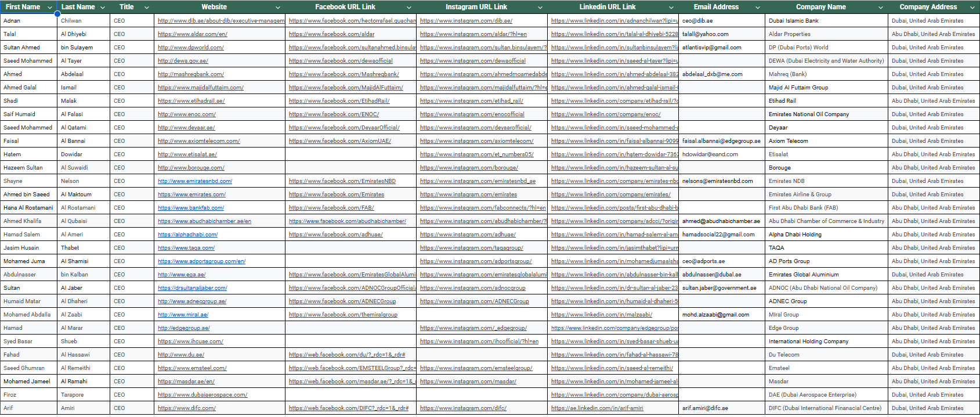
Task: Open the dpworld.com website link
Action: 191,48
